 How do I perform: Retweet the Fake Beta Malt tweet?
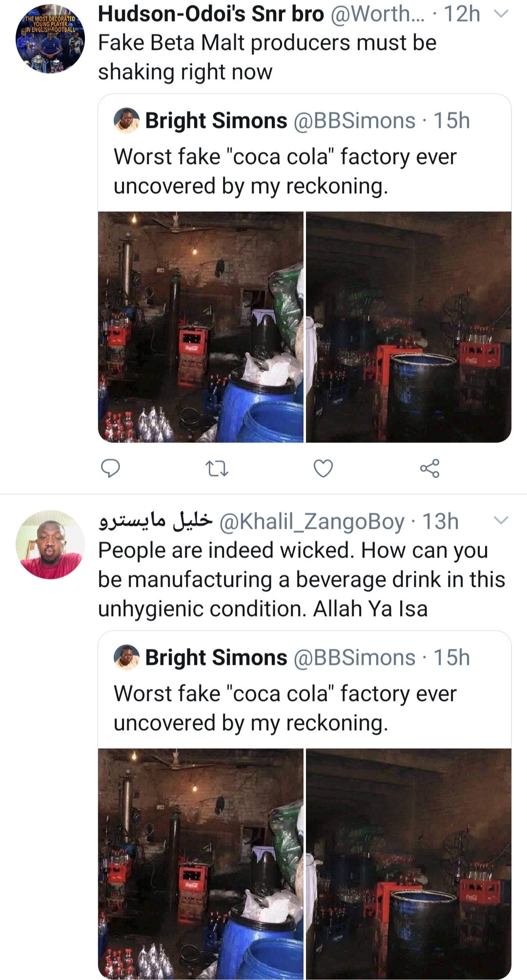[x=217, y=469]
